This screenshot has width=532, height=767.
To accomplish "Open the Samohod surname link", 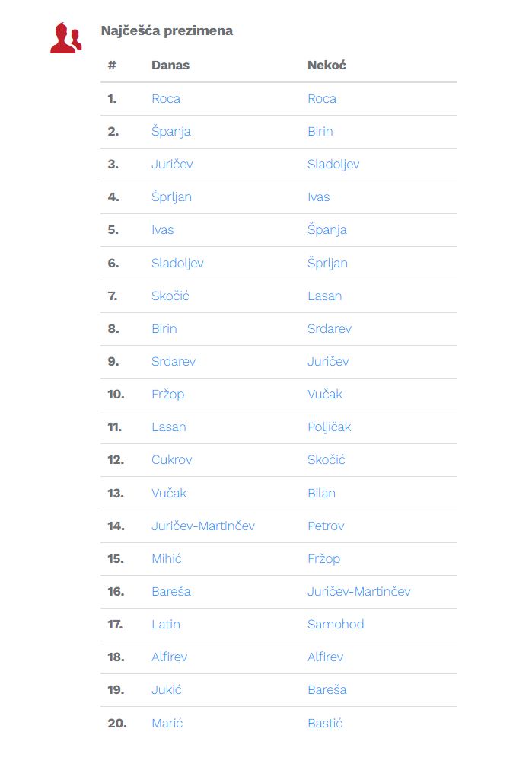I will (336, 624).
